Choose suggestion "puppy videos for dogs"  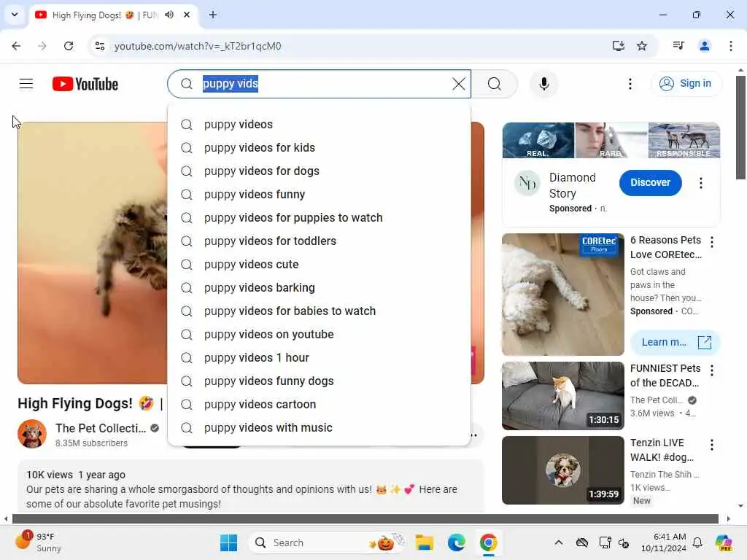pyautogui.click(x=319, y=171)
